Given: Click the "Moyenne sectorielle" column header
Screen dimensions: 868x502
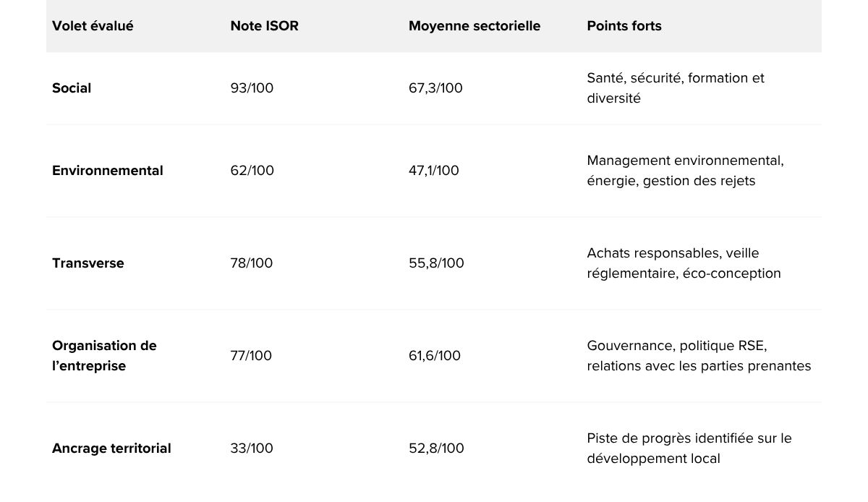Looking at the screenshot, I should (475, 26).
